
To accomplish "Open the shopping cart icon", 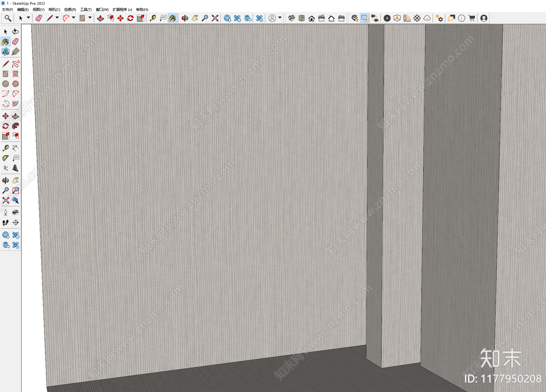I will (472, 18).
